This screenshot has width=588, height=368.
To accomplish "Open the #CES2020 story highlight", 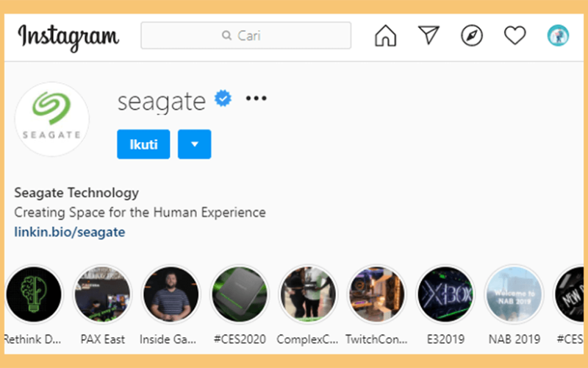I will coord(240,294).
